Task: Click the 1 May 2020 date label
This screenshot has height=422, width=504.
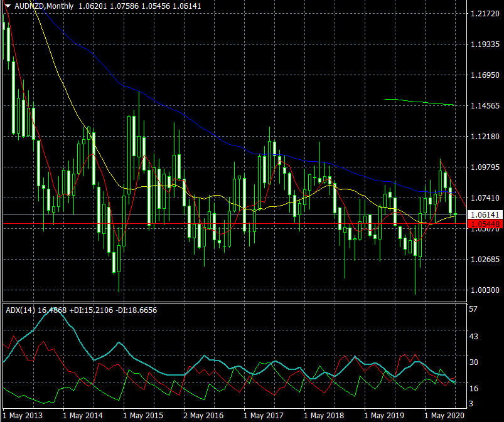Action: click(x=444, y=416)
